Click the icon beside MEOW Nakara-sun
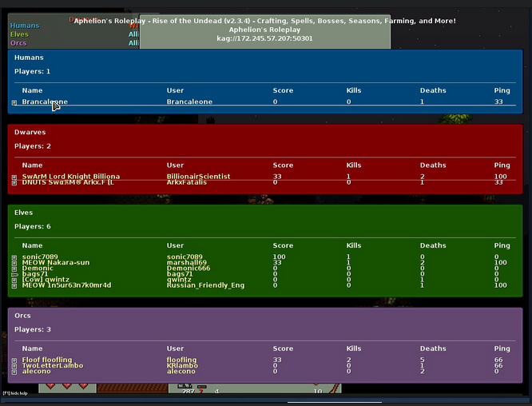The width and height of the screenshot is (532, 406). tap(14, 263)
